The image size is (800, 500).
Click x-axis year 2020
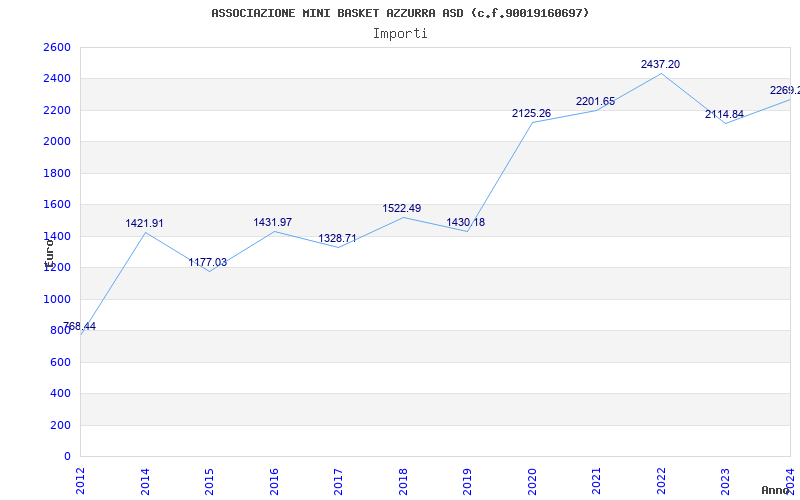pyautogui.click(x=532, y=481)
